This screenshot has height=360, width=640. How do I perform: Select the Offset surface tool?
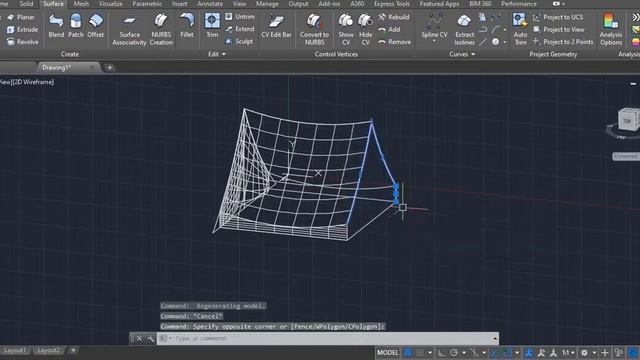pos(96,26)
